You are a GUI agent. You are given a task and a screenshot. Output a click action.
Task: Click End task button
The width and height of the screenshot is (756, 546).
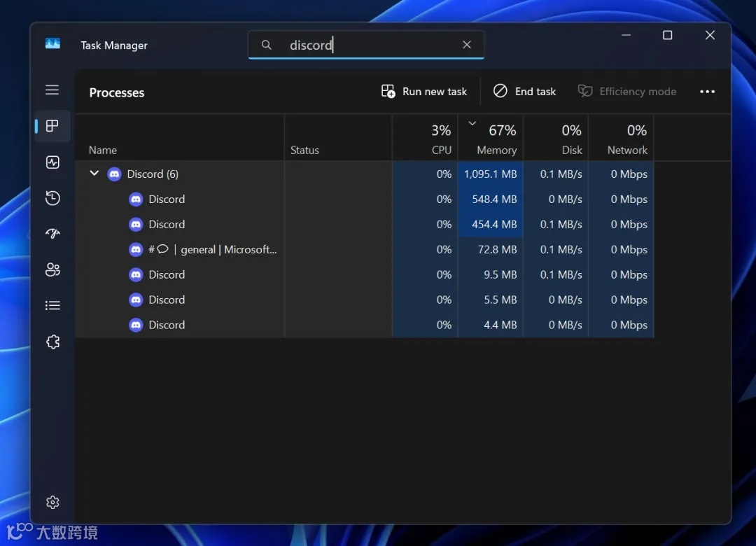[x=524, y=91]
